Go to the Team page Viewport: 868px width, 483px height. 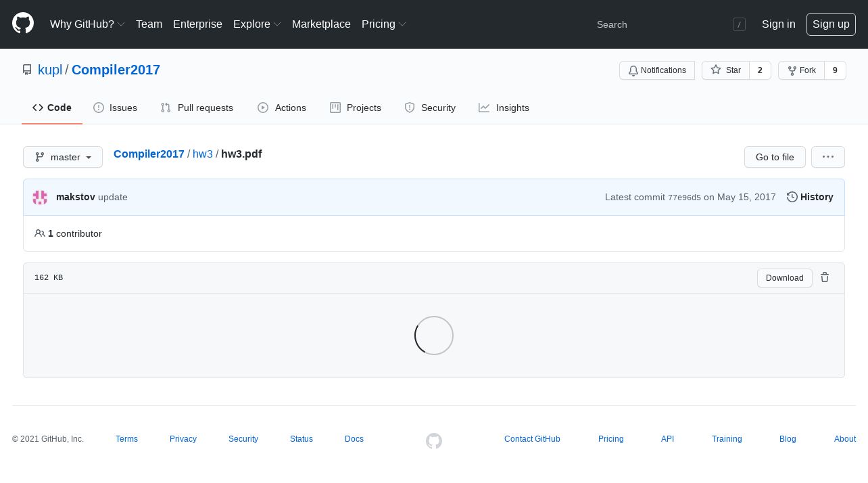(x=149, y=24)
